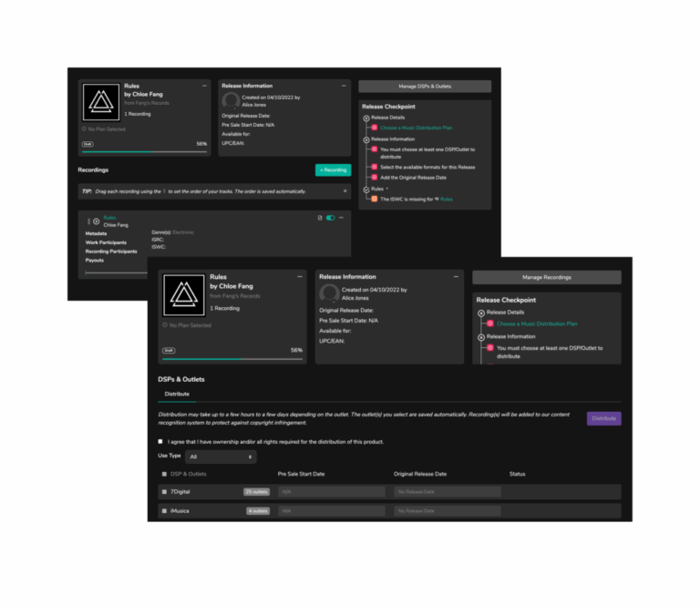Click error icon beside 'You must choose at least one DSP/Outlet' in the DSPs & Outlets window

[489, 347]
